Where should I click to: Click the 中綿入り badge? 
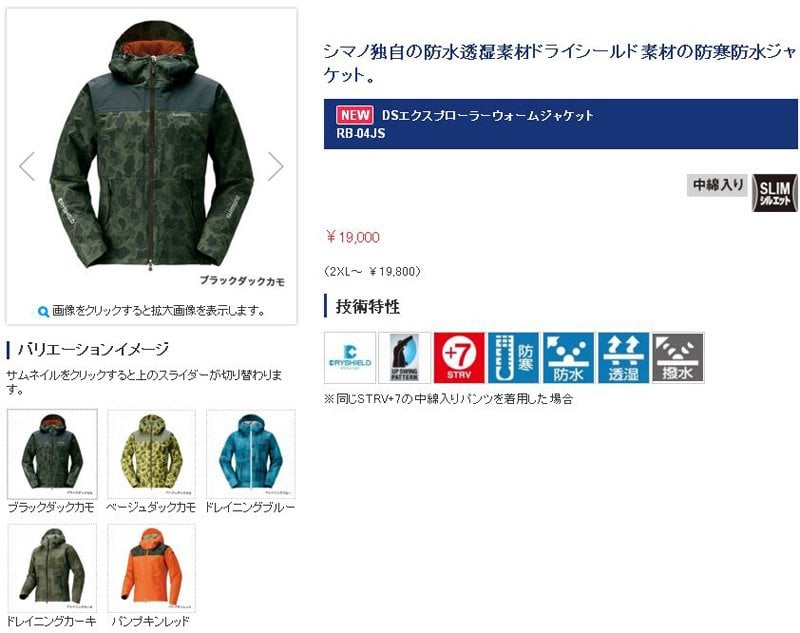pyautogui.click(x=717, y=185)
